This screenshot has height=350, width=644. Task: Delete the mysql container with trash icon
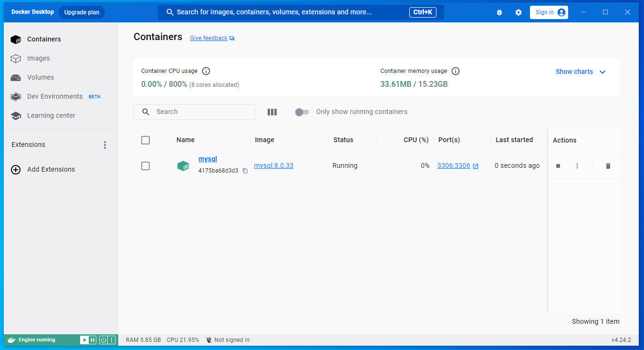(x=608, y=166)
